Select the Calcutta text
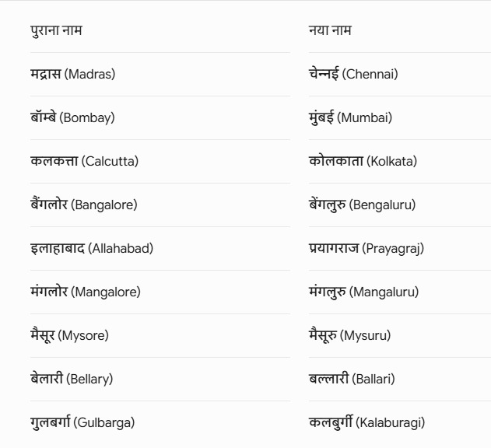 [84, 161]
